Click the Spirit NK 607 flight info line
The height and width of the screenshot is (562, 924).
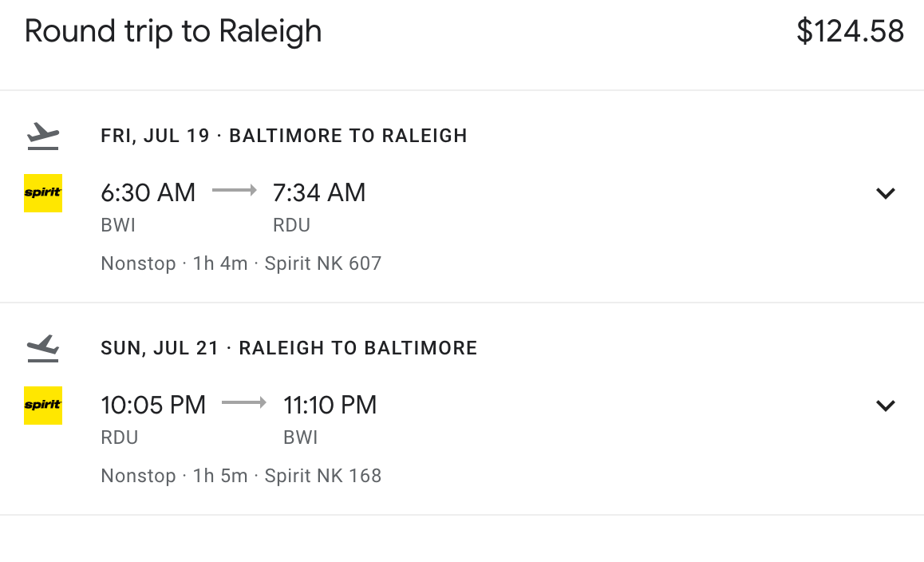[241, 263]
